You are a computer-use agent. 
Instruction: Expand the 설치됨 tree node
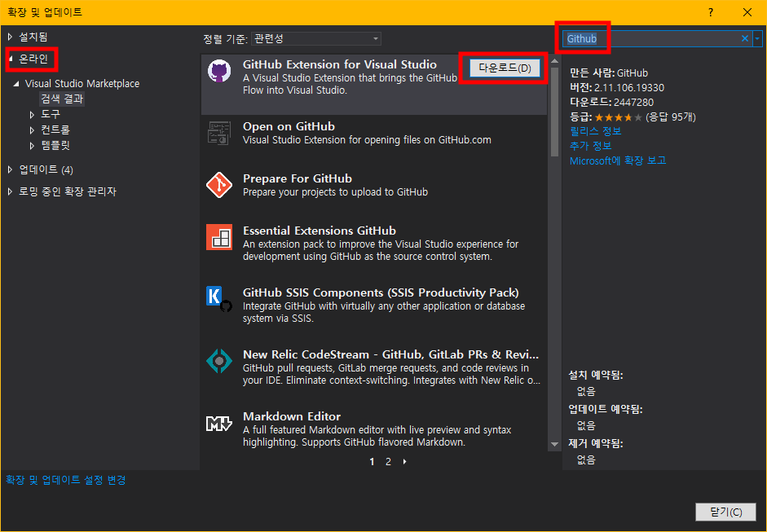click(x=11, y=37)
